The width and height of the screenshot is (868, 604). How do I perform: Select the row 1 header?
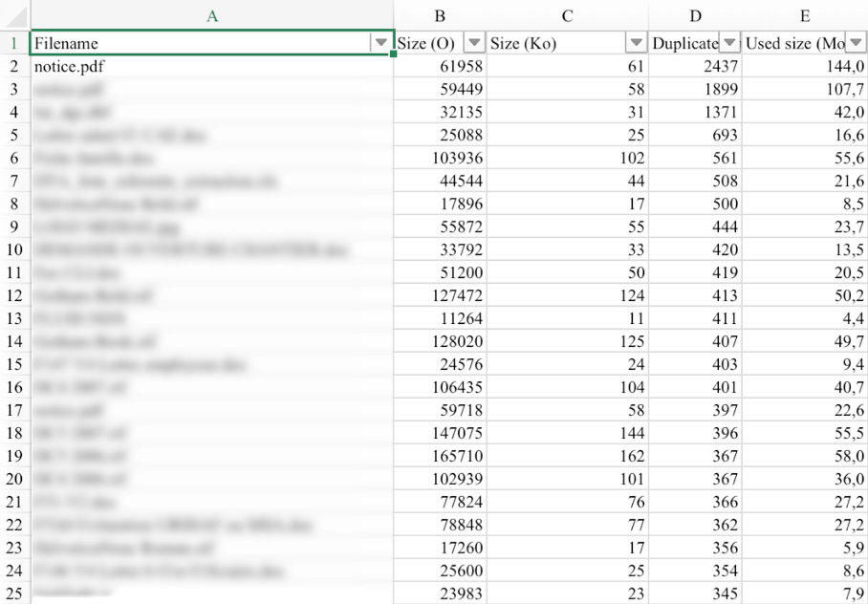(14, 43)
